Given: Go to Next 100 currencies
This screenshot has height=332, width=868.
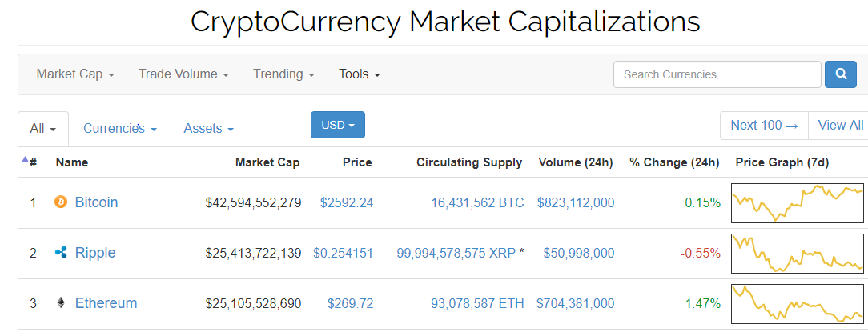Looking at the screenshot, I should [x=764, y=126].
